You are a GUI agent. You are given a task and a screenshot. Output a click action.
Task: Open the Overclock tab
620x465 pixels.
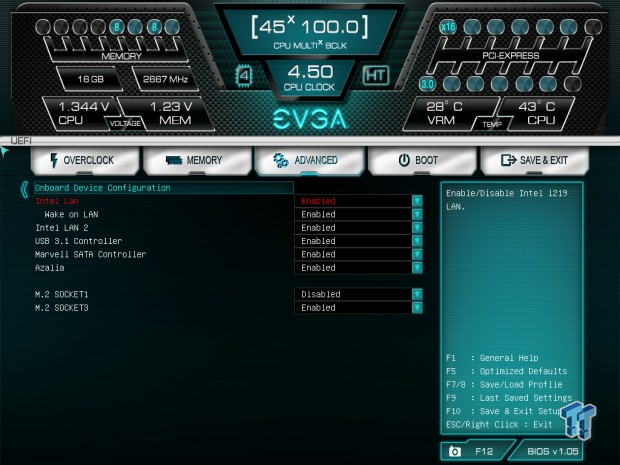coord(85,160)
